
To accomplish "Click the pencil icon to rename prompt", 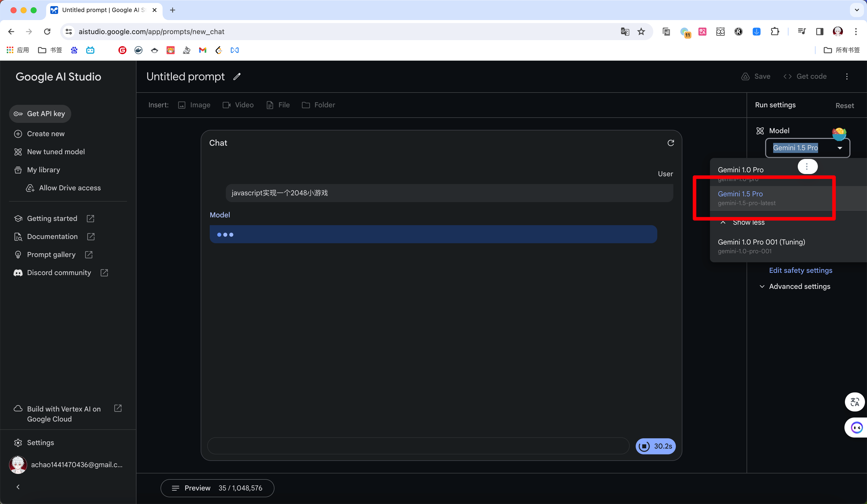I will 237,77.
